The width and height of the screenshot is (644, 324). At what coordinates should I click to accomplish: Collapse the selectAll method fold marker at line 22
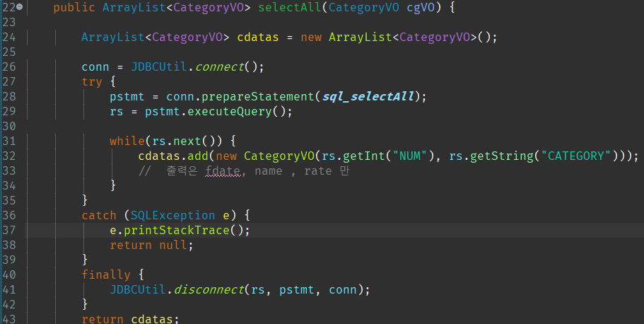(20, 7)
